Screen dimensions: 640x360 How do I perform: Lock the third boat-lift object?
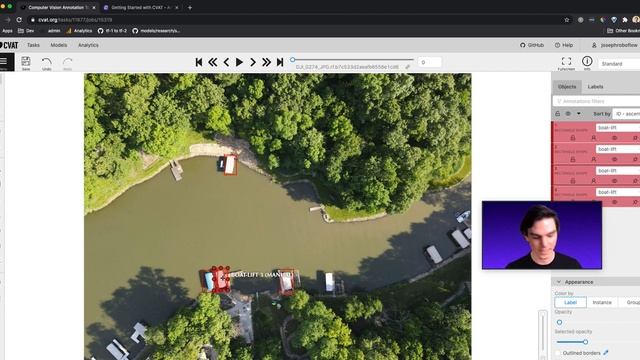573,181
